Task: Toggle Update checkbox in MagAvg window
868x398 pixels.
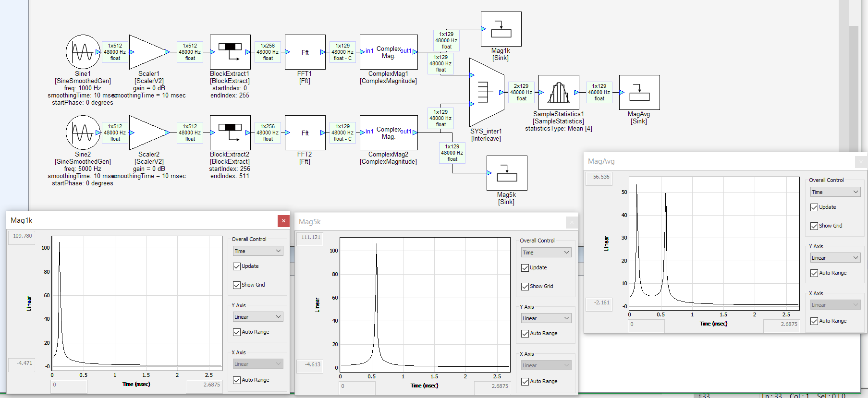Action: (814, 207)
